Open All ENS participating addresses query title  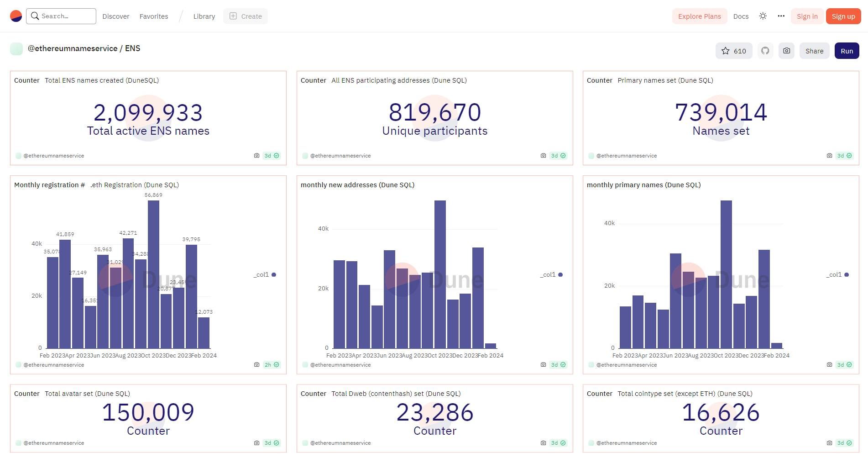point(399,80)
